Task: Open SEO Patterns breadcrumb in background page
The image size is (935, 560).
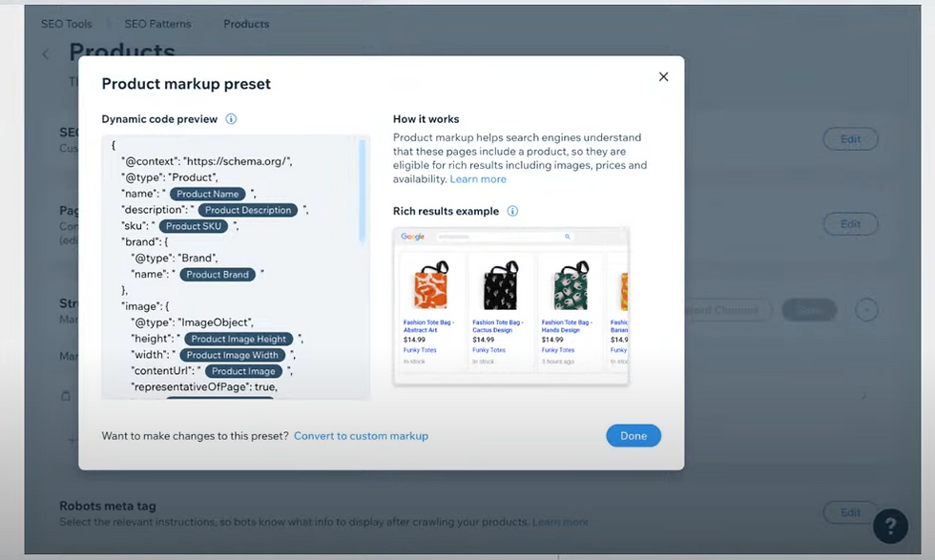Action: point(157,24)
